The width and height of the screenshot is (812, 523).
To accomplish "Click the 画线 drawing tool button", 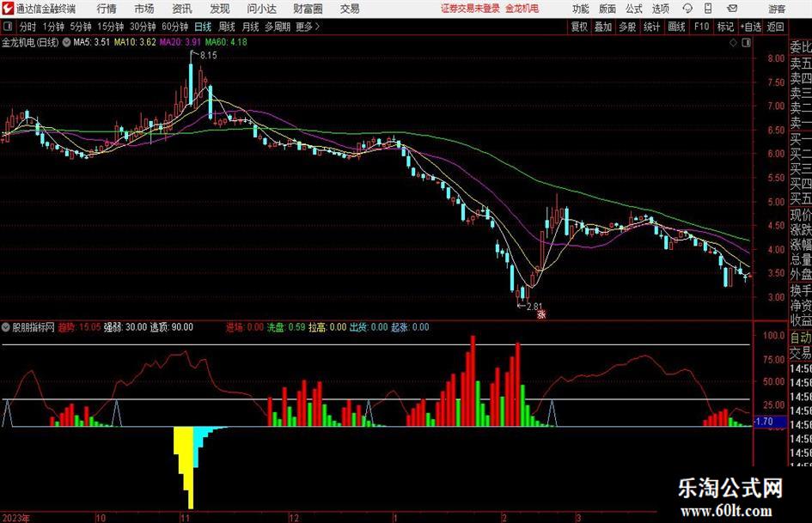I will (x=676, y=27).
